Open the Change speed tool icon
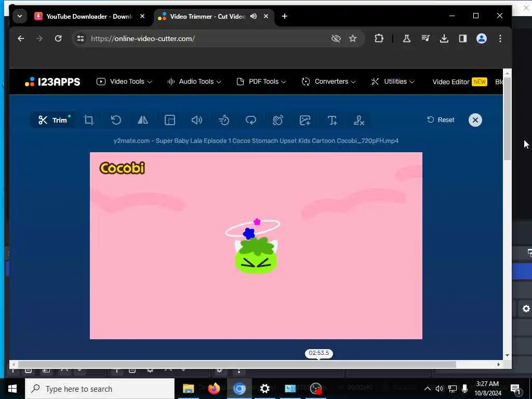 tap(224, 120)
